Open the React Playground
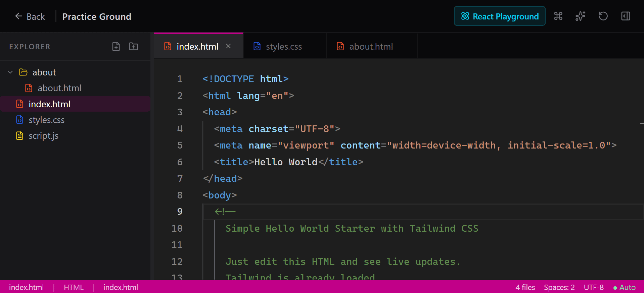644x293 pixels. pos(500,16)
